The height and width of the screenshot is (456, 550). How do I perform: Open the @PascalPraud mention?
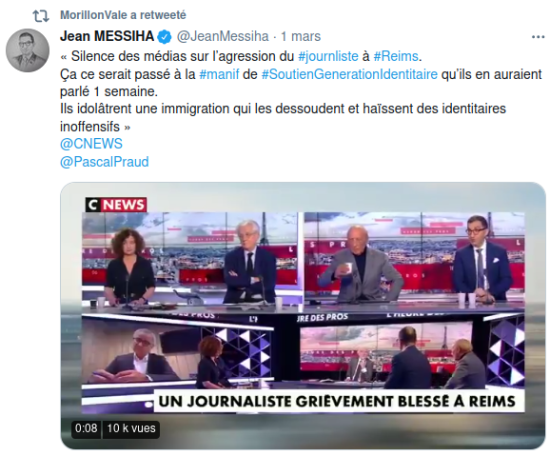click(105, 162)
